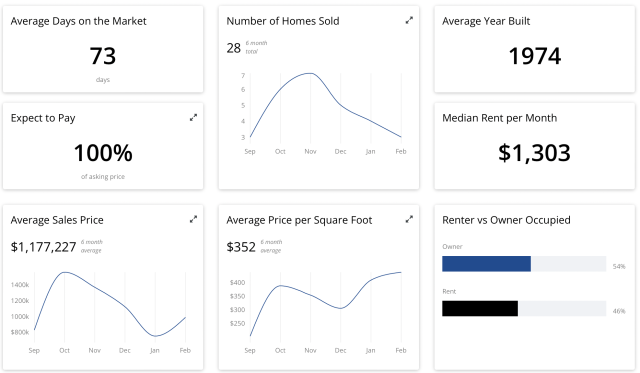The width and height of the screenshot is (640, 373).
Task: Expand the Average Sales Price chart
Action: (193, 220)
